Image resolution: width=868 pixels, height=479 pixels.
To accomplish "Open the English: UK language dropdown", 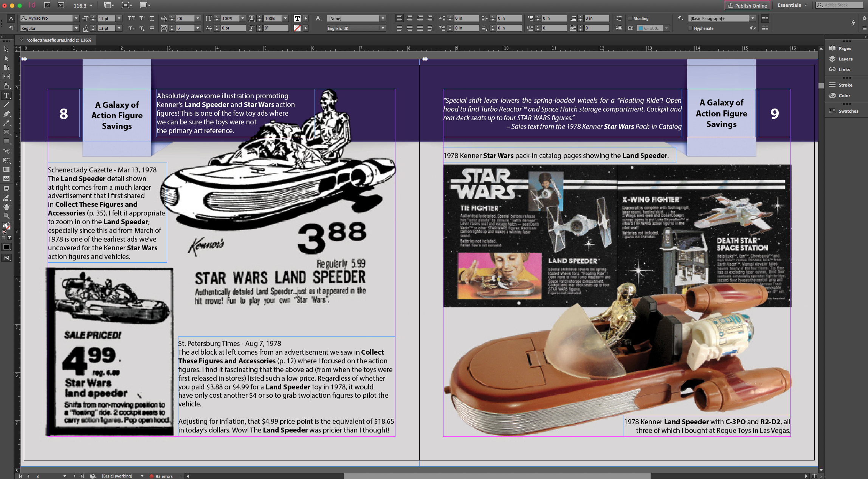I will click(383, 28).
